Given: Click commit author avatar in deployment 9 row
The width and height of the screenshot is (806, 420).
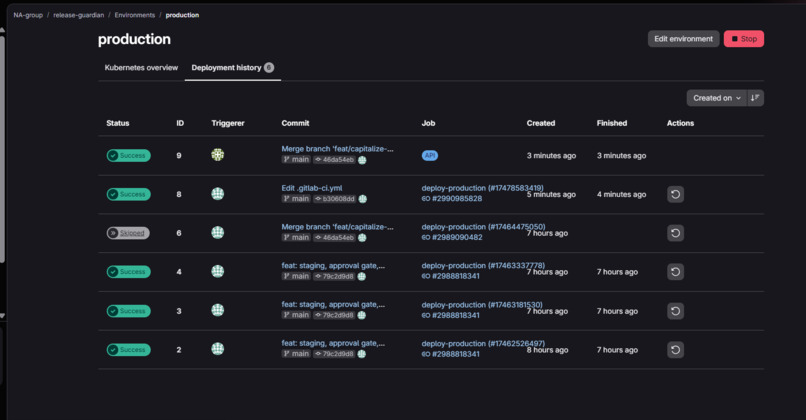Looking at the screenshot, I should tap(362, 160).
